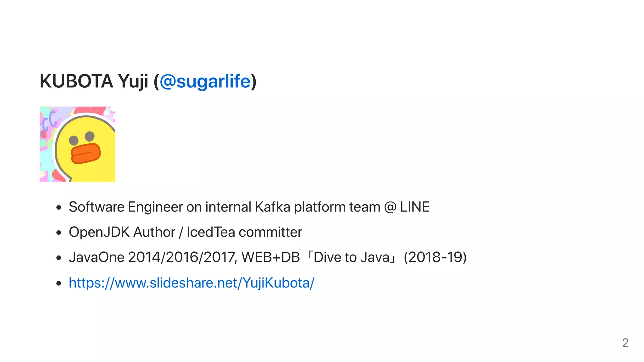Viewport: 644px width, 362px height.
Task: Click the duck's right eye
Action: [90, 136]
